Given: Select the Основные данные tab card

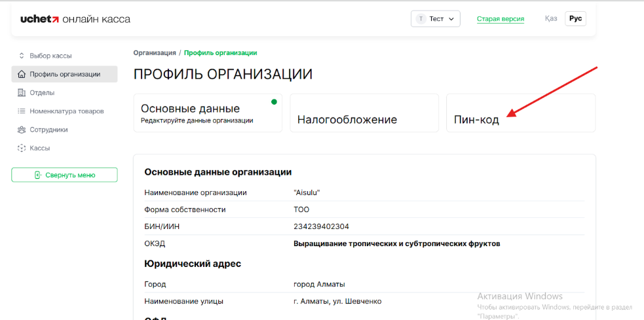Looking at the screenshot, I should 208,113.
